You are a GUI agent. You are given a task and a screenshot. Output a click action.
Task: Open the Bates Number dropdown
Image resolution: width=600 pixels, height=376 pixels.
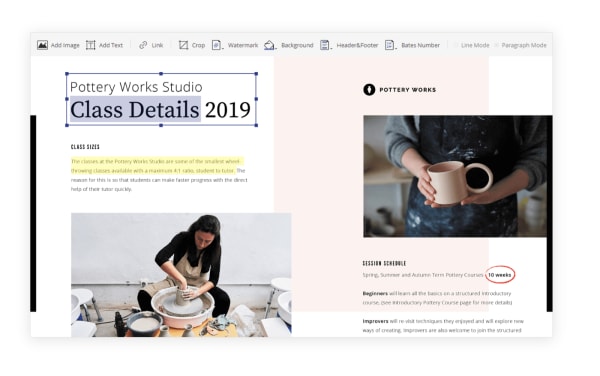[x=412, y=45]
